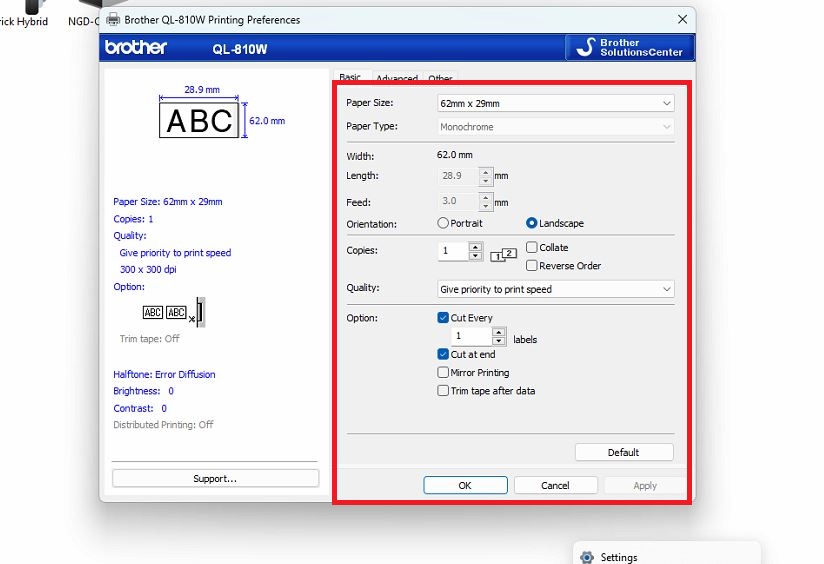
Task: Click the Apply button
Action: coord(645,485)
